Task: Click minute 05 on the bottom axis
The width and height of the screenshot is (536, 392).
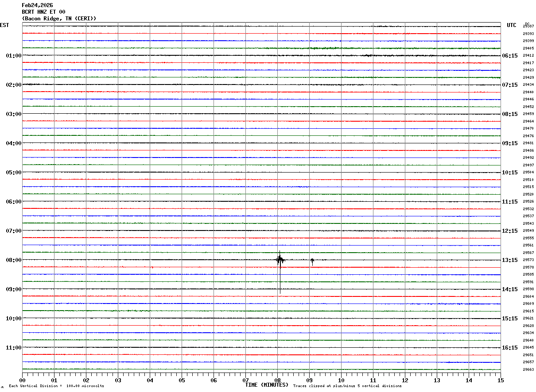Action: pyautogui.click(x=182, y=380)
